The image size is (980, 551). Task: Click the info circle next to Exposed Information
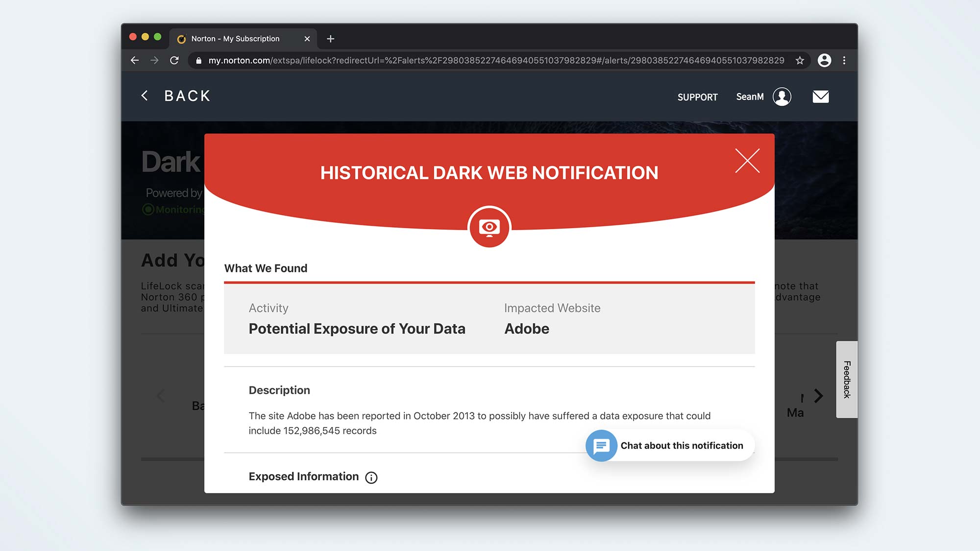pos(371,477)
